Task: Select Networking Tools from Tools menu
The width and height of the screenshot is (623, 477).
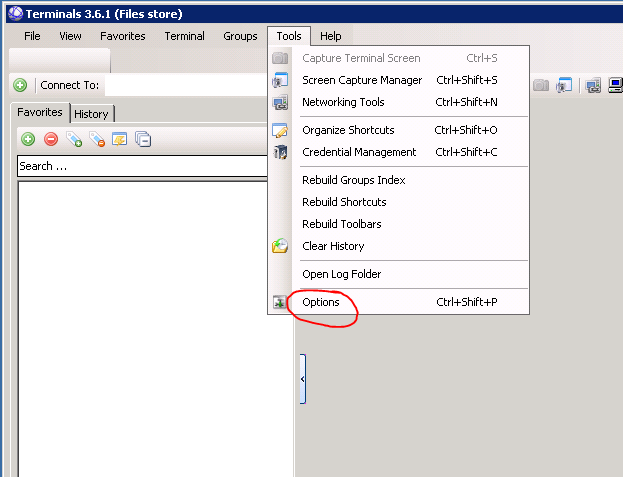Action: click(399, 102)
